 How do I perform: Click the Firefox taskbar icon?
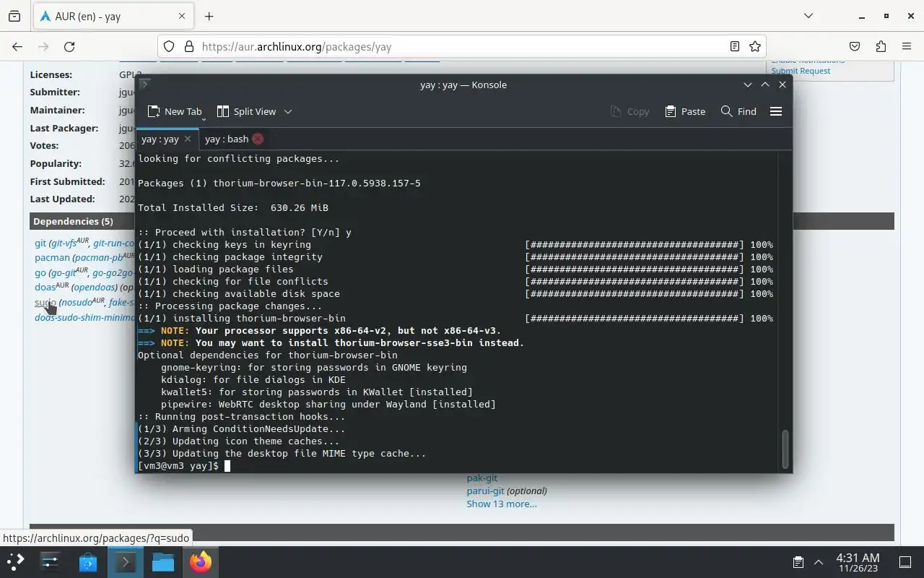(200, 561)
